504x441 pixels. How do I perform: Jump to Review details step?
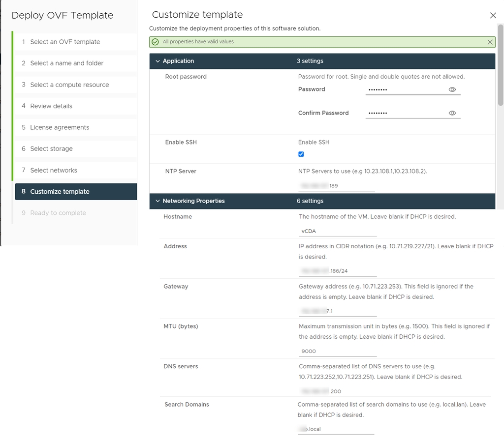51,106
